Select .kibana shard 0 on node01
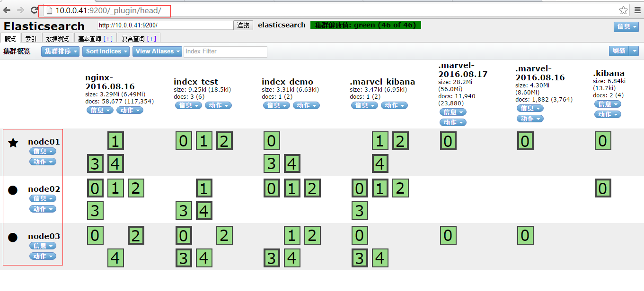The width and height of the screenshot is (644, 291). [x=602, y=141]
